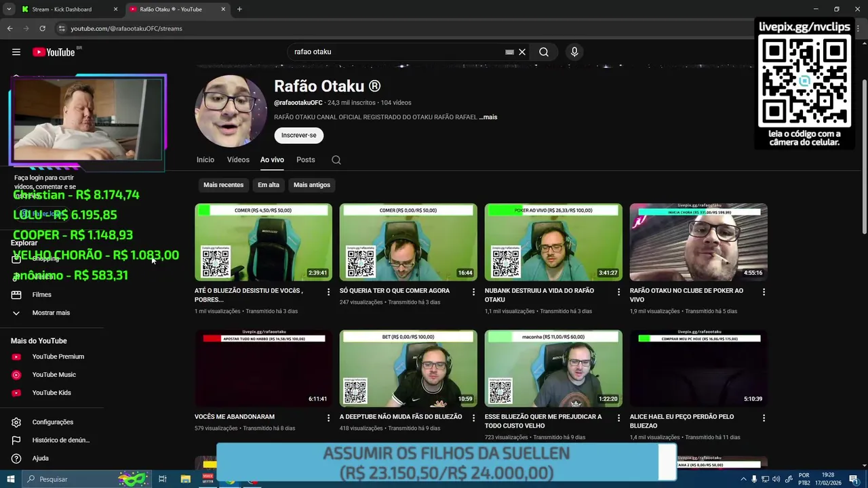Open options menu for A DEEPTUBE NÃO MUDA video
The width and height of the screenshot is (868, 488).
tap(473, 418)
